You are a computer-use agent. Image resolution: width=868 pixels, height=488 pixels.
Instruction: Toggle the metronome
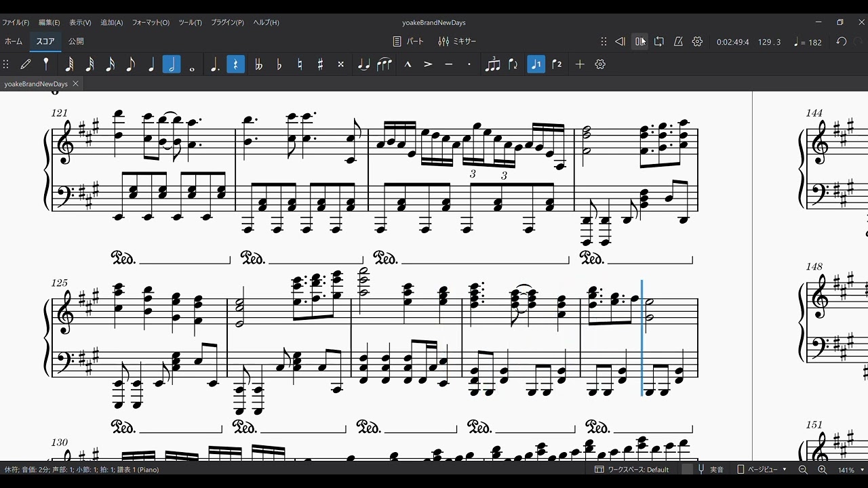[678, 42]
